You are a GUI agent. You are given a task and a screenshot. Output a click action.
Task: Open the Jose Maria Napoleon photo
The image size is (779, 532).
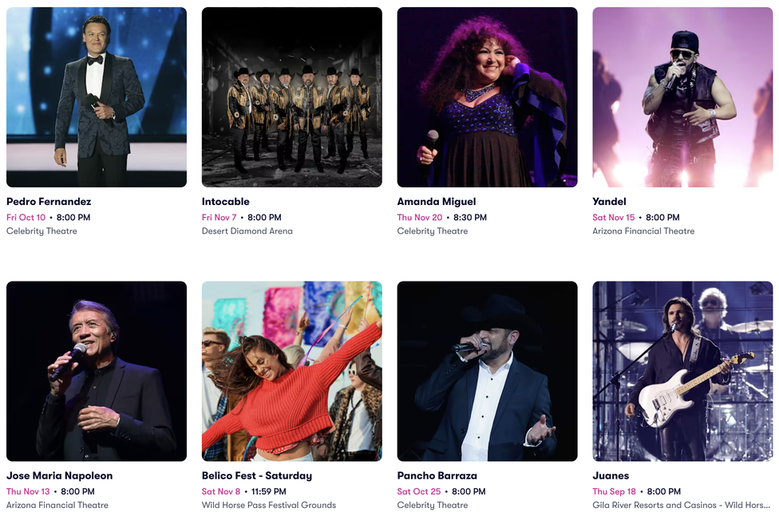[x=97, y=371]
